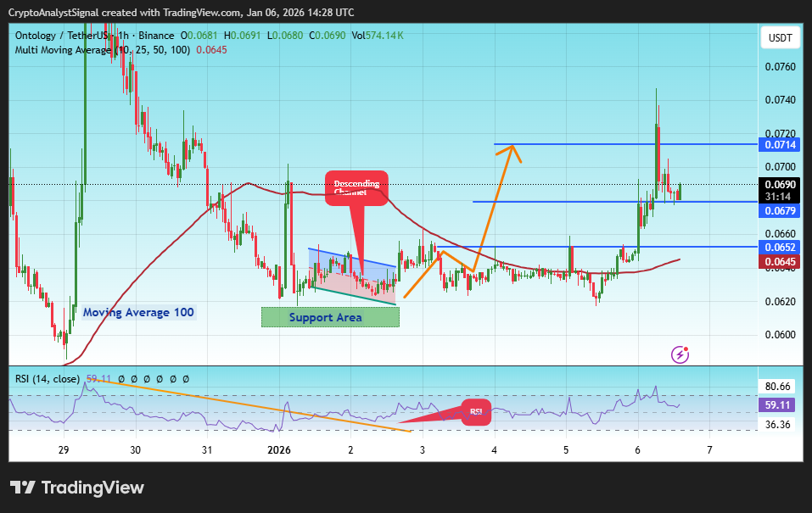Open the USDT currency selector
812x513 pixels.
[x=780, y=38]
